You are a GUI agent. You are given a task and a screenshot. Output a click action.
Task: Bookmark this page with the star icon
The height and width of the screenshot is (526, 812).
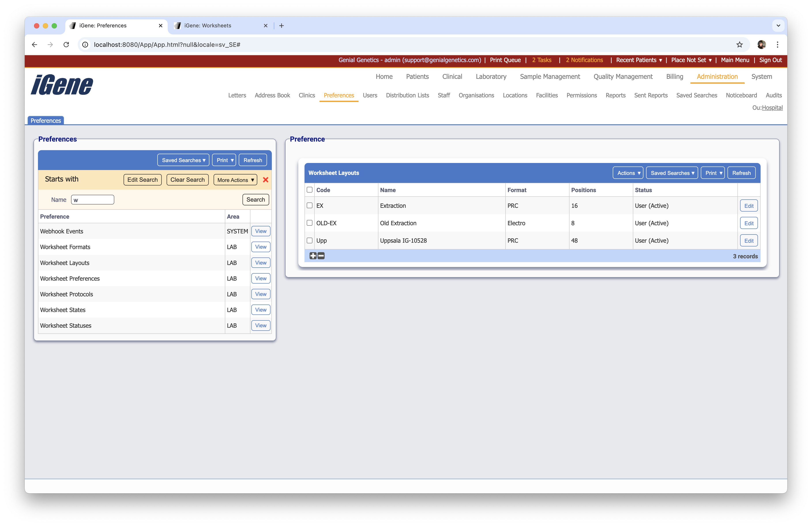[x=739, y=45]
